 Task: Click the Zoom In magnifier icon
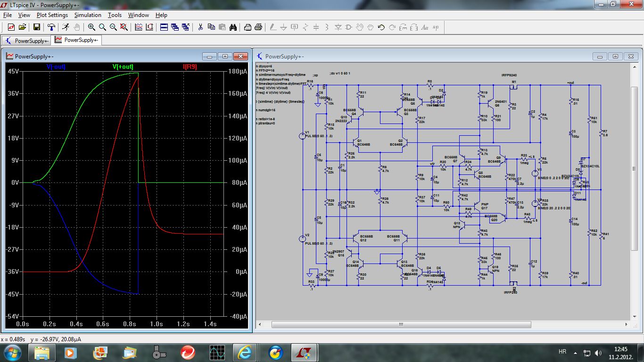point(91,27)
